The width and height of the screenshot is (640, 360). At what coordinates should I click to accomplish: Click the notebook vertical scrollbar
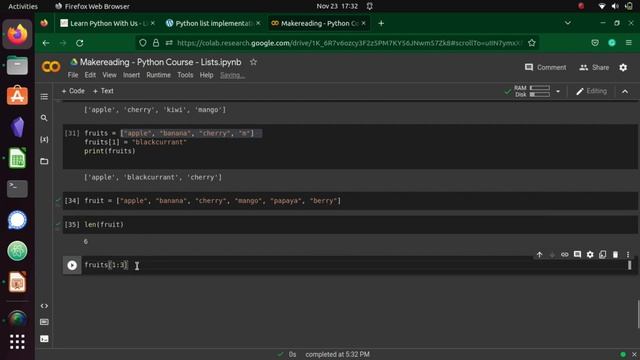click(x=638, y=313)
